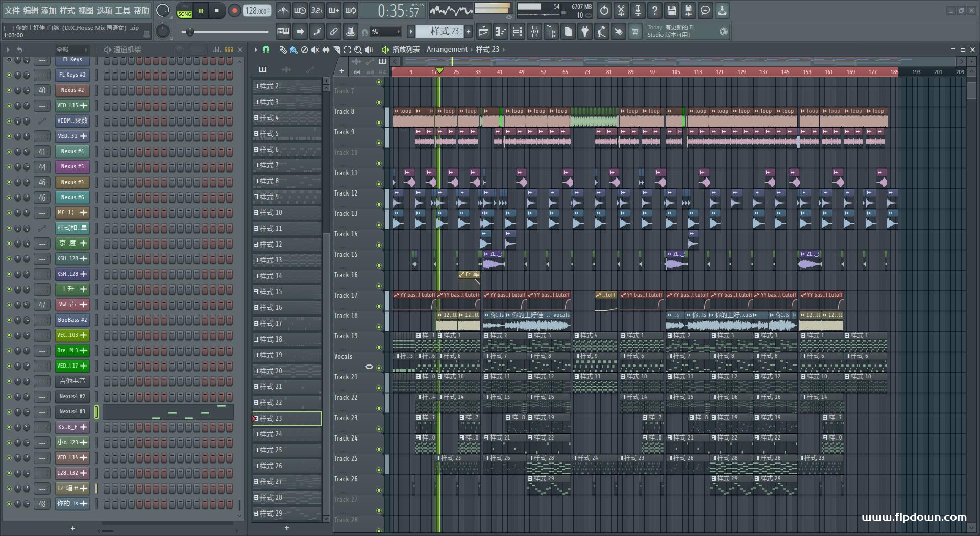The image size is (980, 536).
Task: Select the mute tool in playlist toolbar
Action: point(315,50)
